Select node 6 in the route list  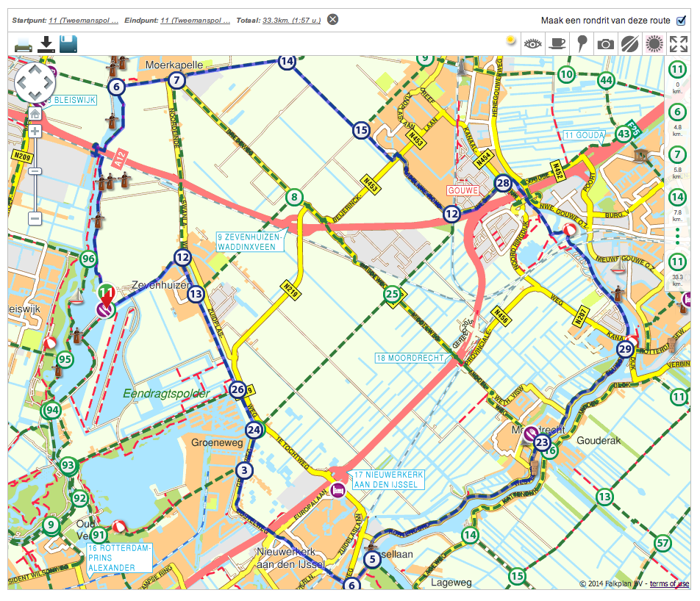[x=677, y=112]
